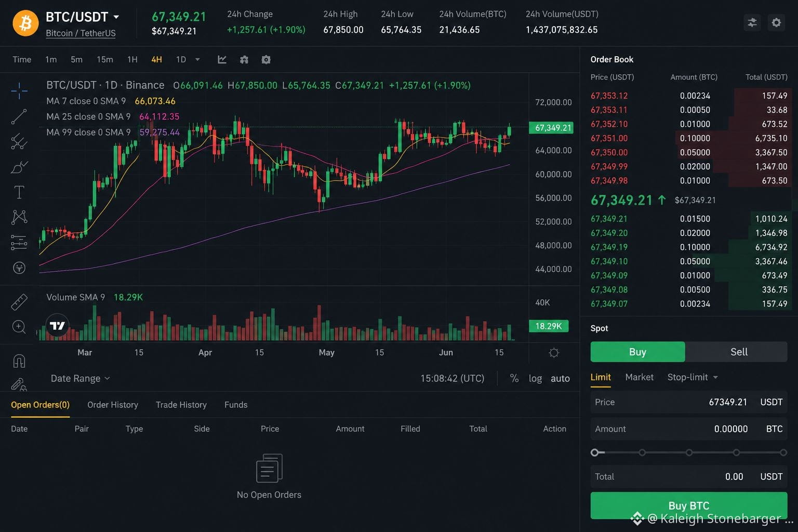Toggle log scale on chart
The image size is (798, 532).
click(535, 378)
